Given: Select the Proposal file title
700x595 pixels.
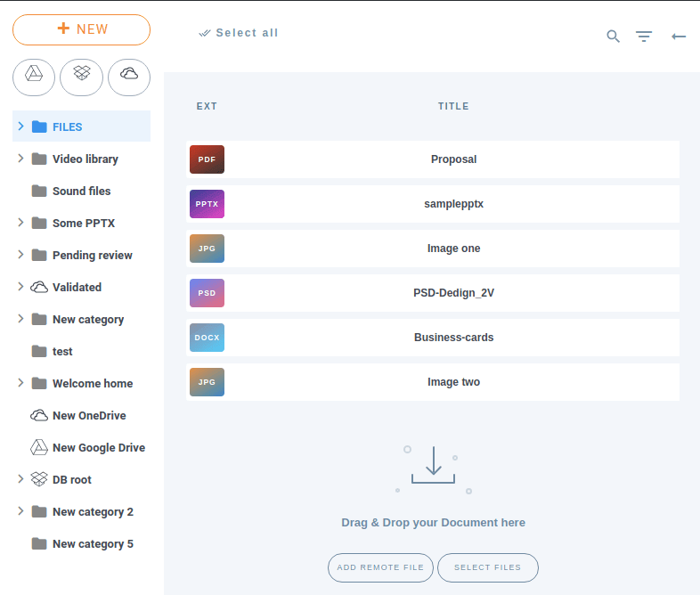Looking at the screenshot, I should [453, 159].
